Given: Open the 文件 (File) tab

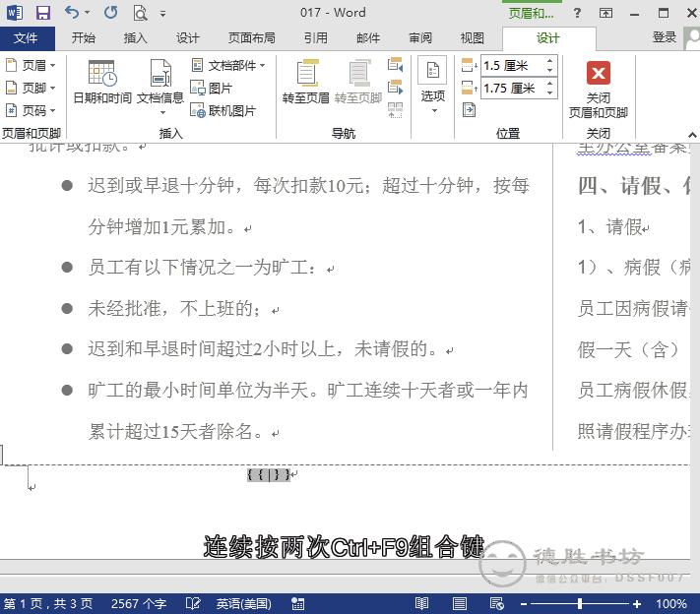Looking at the screenshot, I should tap(26, 38).
